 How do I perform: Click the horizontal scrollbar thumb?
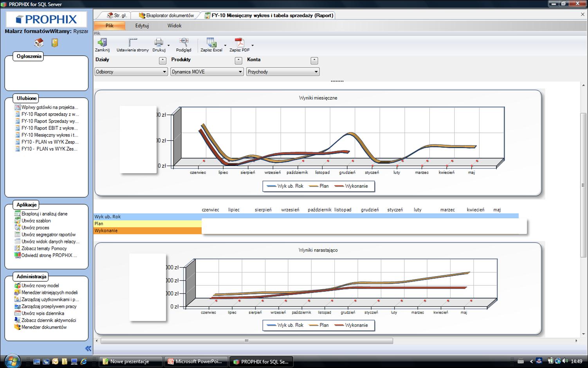coord(247,341)
